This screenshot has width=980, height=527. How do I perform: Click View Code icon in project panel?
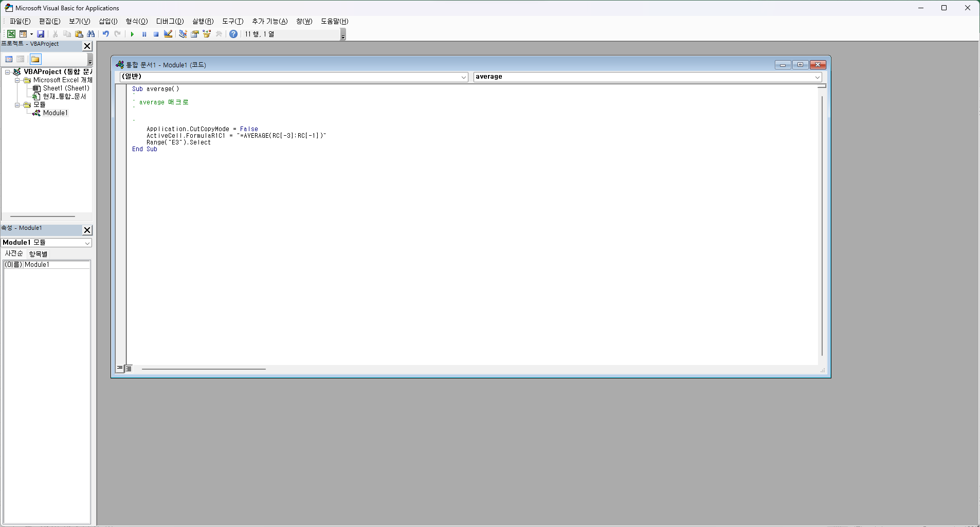coord(9,59)
